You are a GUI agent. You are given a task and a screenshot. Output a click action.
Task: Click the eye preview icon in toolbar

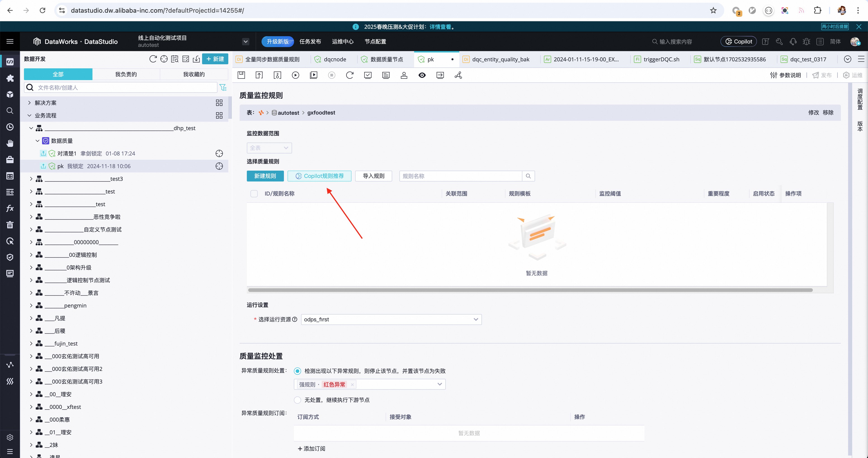(422, 75)
